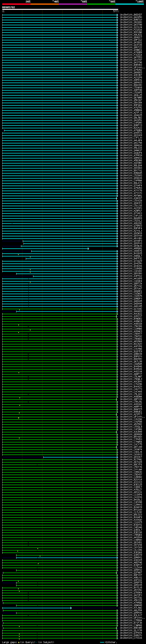Click the purple ~60% identity legend bar
146x644 pixels.
tap(73, 4)
